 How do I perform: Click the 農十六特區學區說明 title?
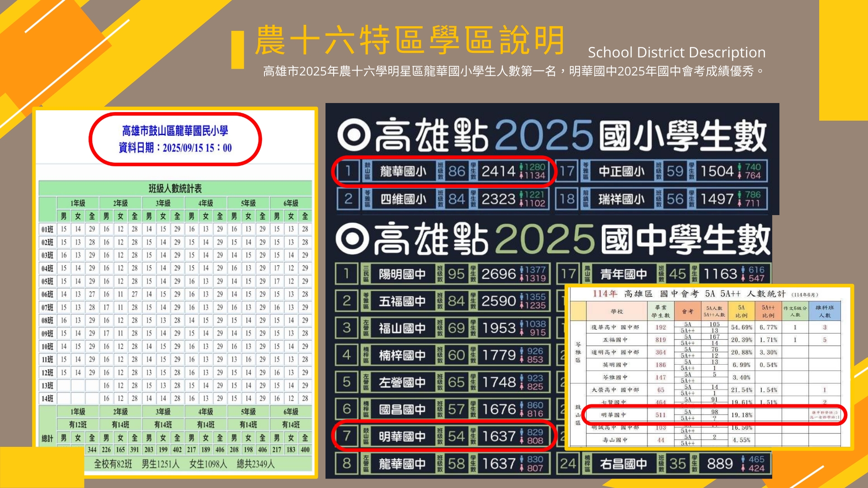click(409, 40)
